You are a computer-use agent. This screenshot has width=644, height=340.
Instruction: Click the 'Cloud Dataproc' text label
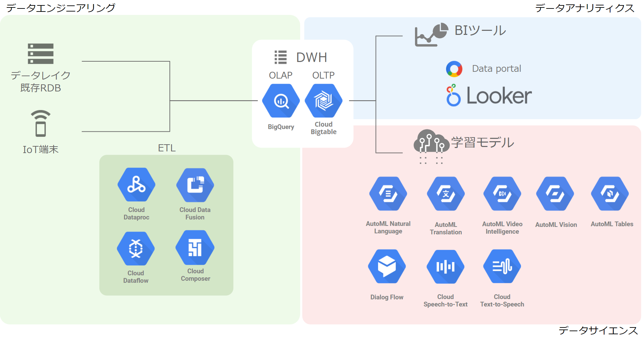[137, 213]
